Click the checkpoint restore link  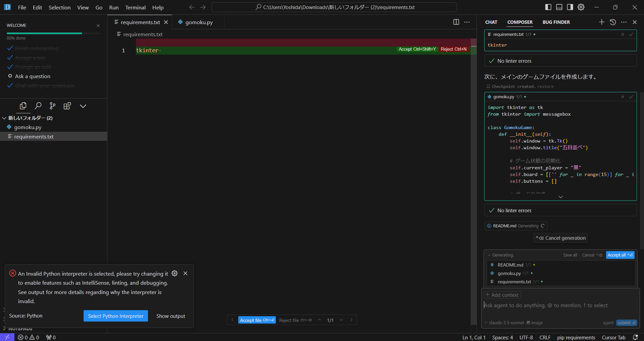tap(545, 87)
